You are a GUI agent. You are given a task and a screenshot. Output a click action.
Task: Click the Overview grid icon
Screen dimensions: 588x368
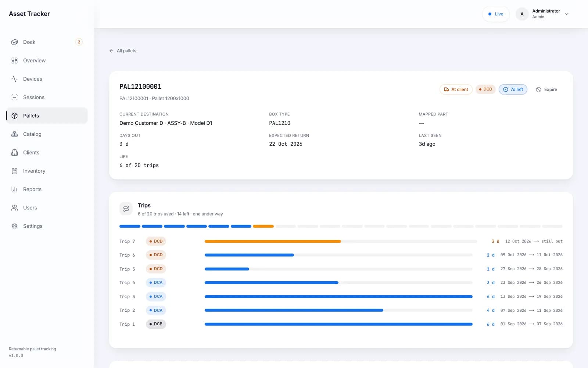coord(14,60)
